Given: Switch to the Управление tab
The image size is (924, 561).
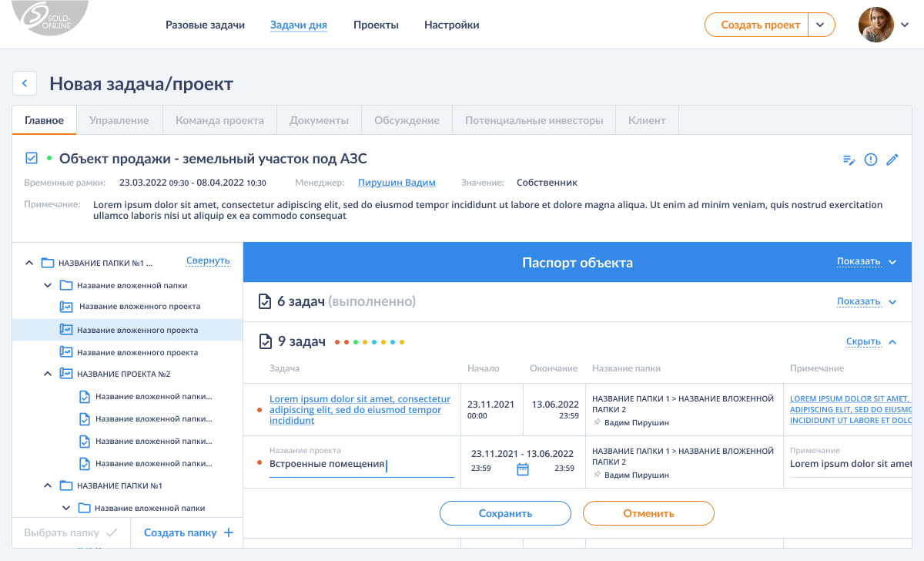Looking at the screenshot, I should [x=119, y=120].
